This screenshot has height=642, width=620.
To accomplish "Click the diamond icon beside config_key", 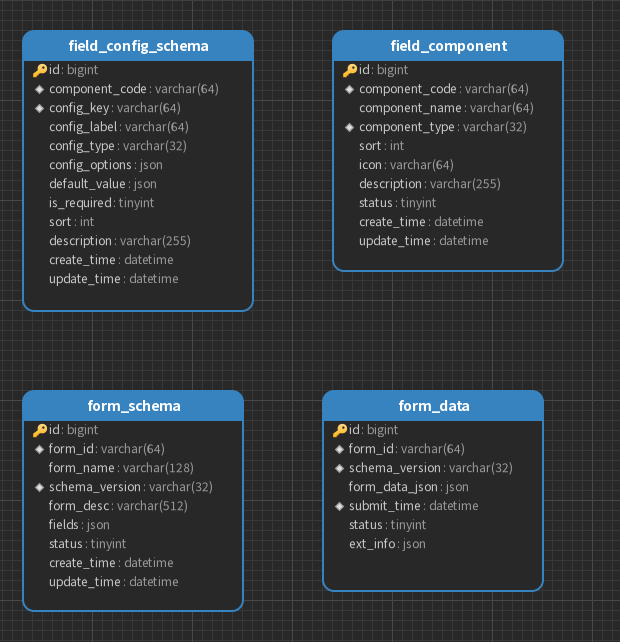I will point(40,108).
